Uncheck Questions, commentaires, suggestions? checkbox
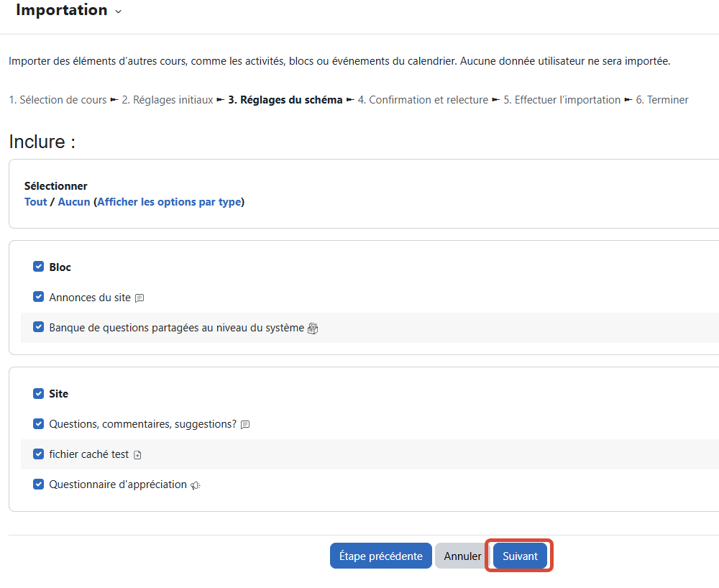Image resolution: width=719 pixels, height=588 pixels. point(39,424)
